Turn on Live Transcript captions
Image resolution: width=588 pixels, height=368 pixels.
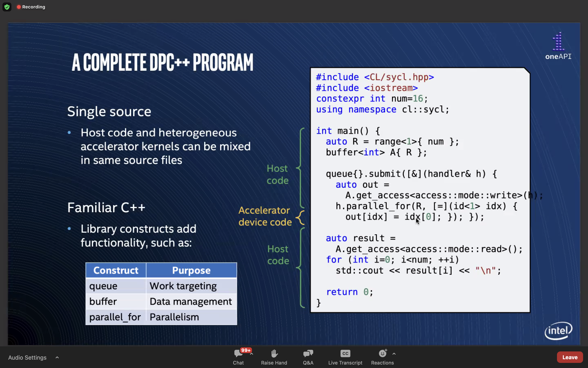click(x=345, y=357)
